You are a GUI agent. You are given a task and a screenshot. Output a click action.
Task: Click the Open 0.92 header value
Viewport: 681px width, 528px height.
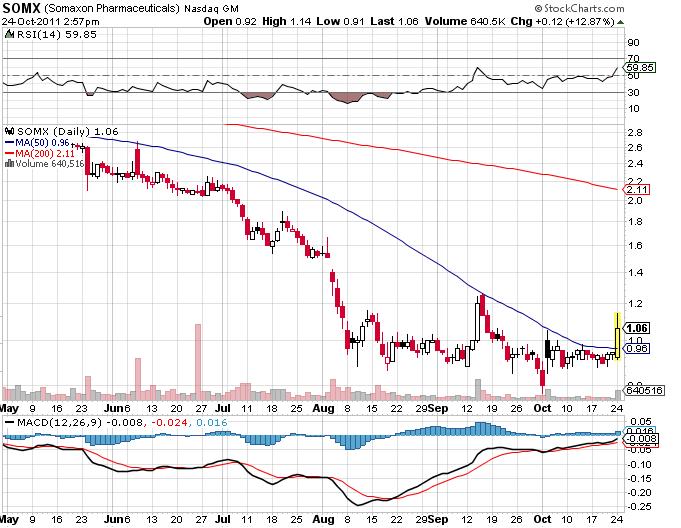click(230, 21)
